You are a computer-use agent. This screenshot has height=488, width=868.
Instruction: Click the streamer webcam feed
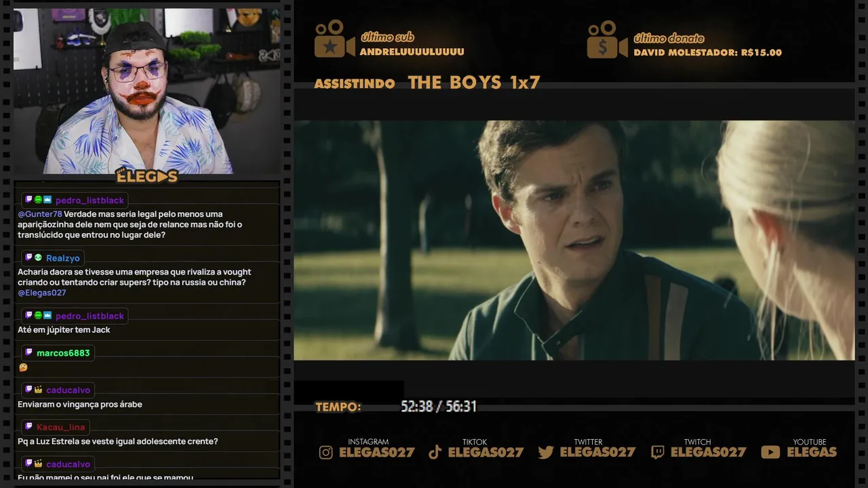[147, 91]
